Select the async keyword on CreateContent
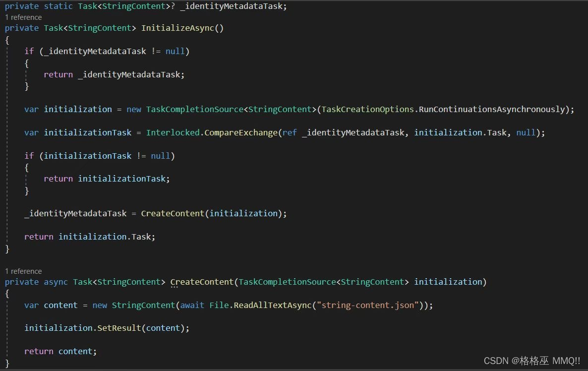 (56, 281)
